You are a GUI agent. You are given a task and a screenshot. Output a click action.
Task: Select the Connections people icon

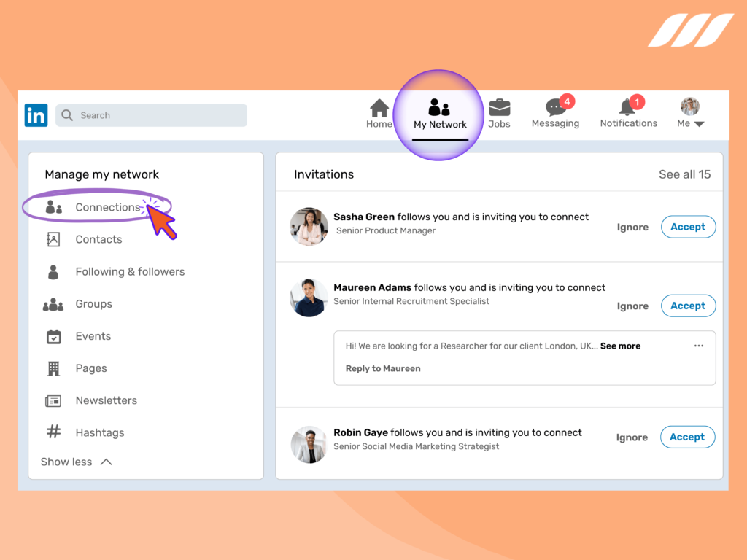52,206
